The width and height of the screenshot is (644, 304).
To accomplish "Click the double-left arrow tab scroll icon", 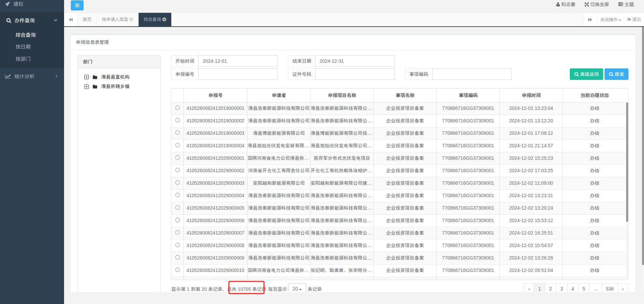I will point(71,20).
